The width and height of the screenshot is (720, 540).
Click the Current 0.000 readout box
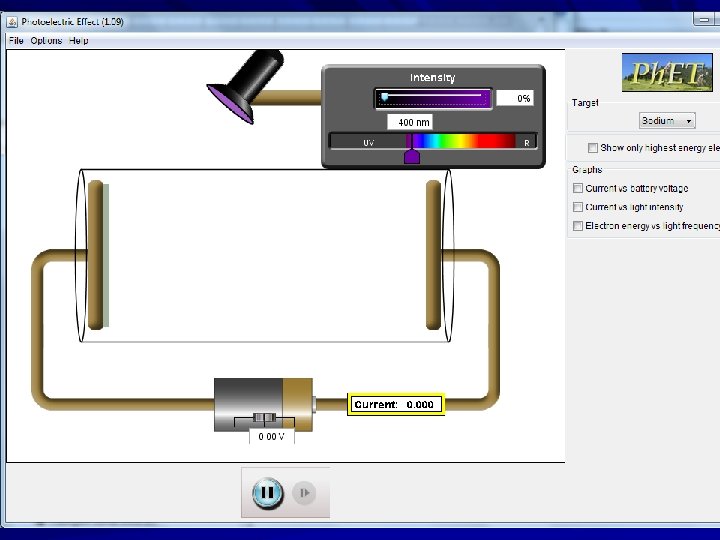click(396, 405)
